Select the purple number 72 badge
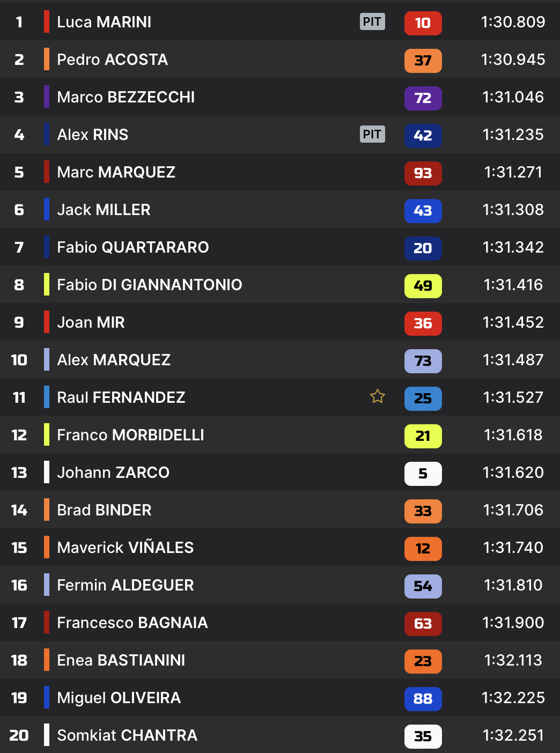 [x=423, y=98]
